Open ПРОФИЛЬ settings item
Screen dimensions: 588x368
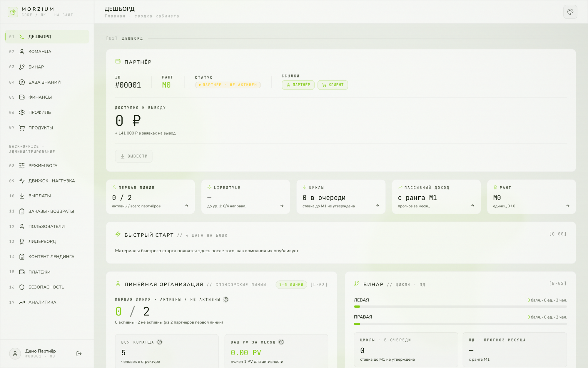(x=47, y=112)
